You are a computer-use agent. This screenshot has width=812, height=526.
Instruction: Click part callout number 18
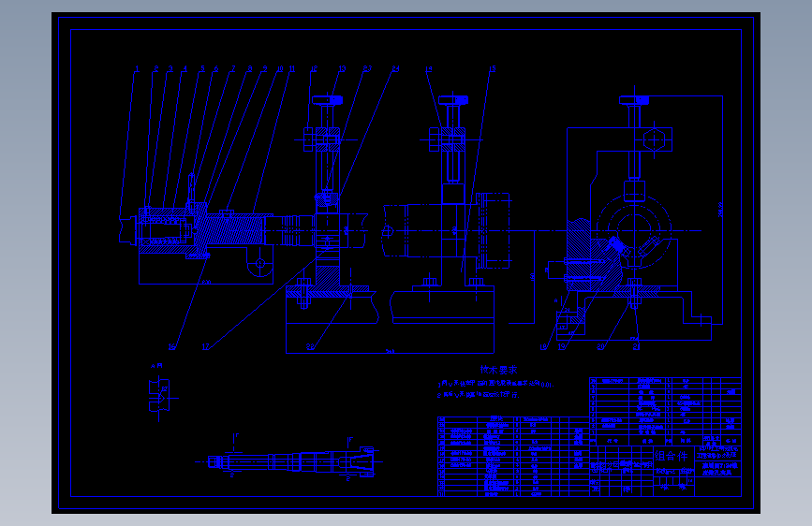pyautogui.click(x=543, y=347)
